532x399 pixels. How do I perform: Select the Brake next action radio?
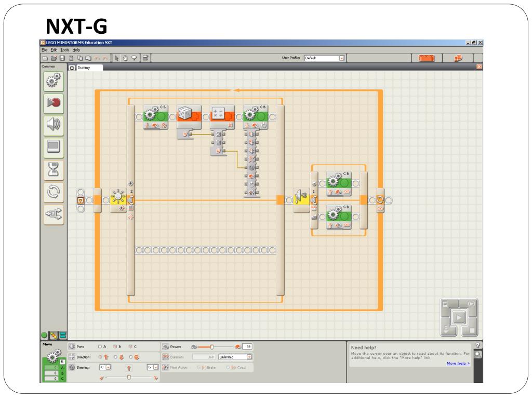(x=199, y=368)
